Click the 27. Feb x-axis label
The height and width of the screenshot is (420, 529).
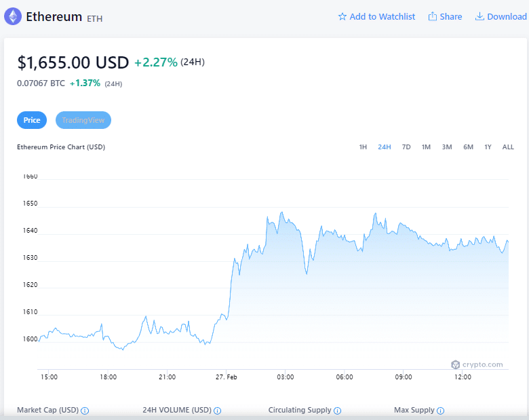coord(227,377)
